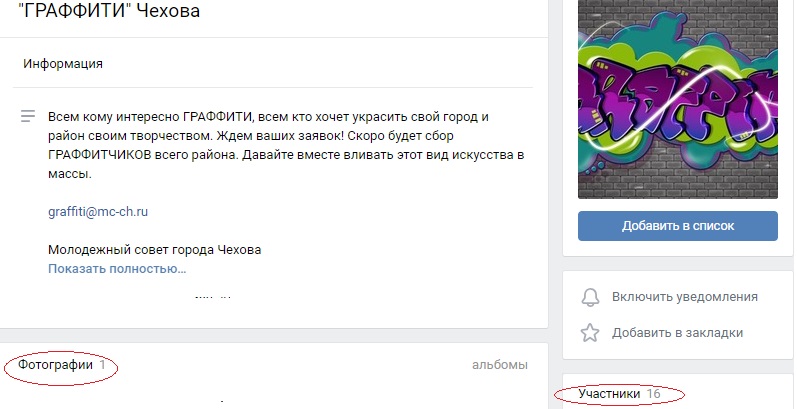The width and height of the screenshot is (797, 409).
Task: Click the Информация section heading
Action: tap(63, 64)
